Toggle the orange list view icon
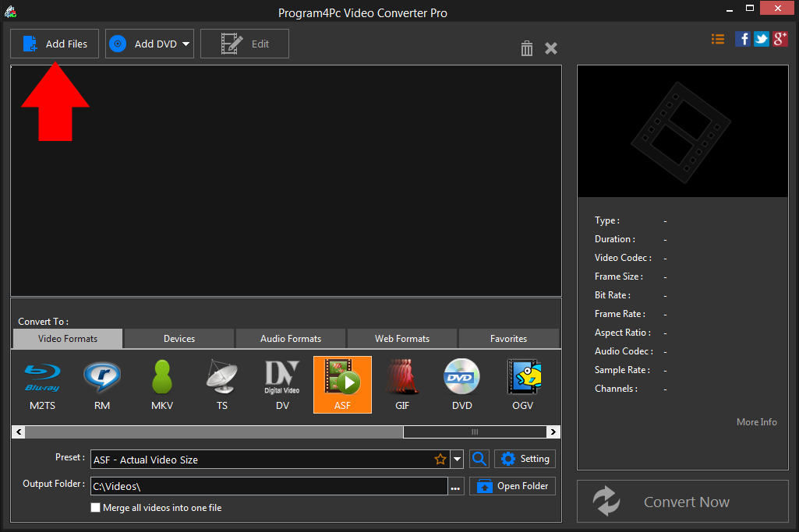This screenshot has height=532, width=799. [x=717, y=38]
